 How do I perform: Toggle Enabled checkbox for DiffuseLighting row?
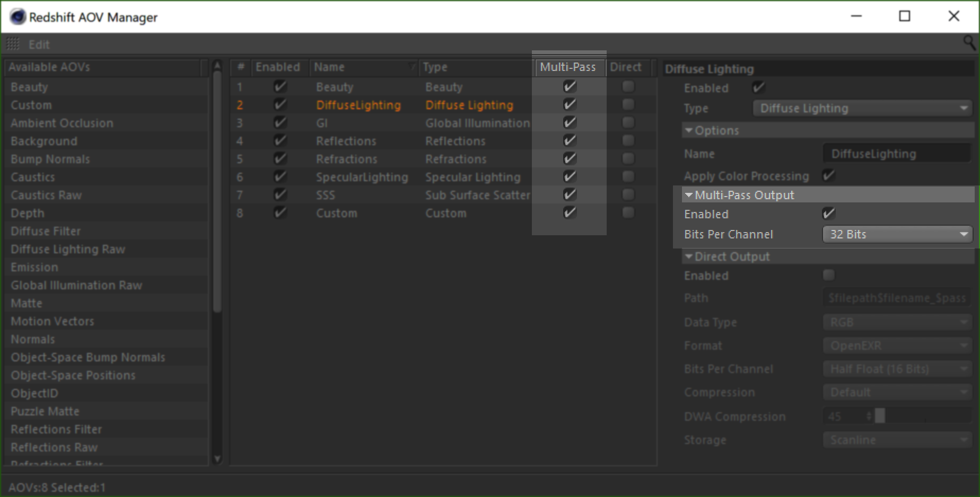tap(280, 104)
